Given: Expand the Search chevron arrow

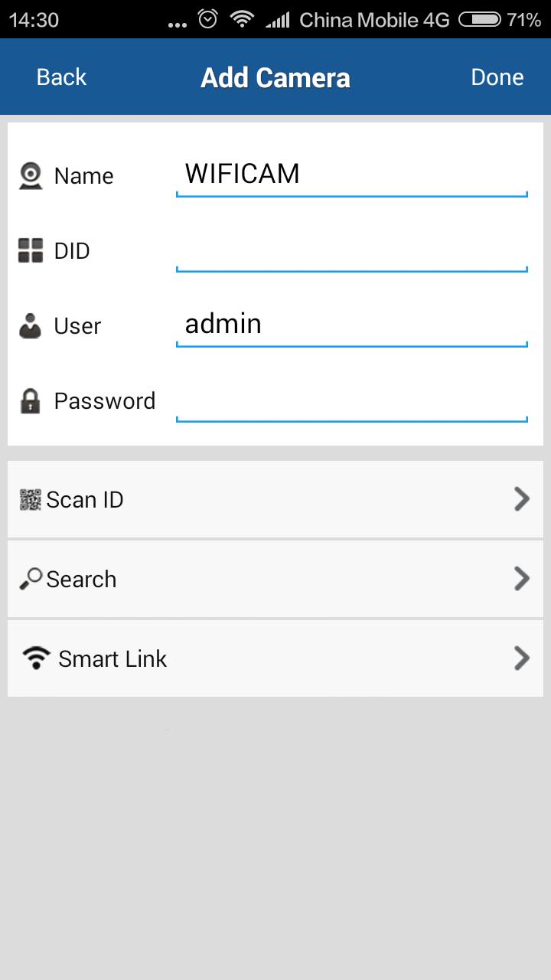Looking at the screenshot, I should (x=522, y=579).
